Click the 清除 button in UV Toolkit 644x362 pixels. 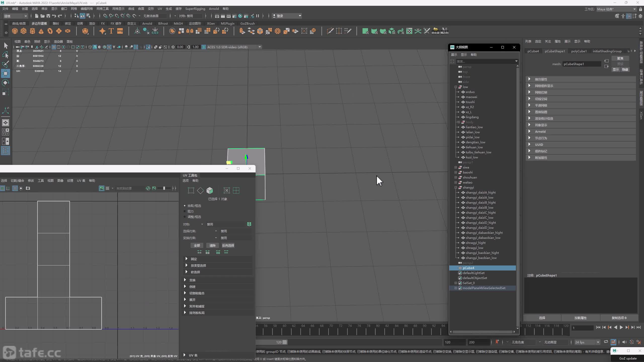(213, 245)
